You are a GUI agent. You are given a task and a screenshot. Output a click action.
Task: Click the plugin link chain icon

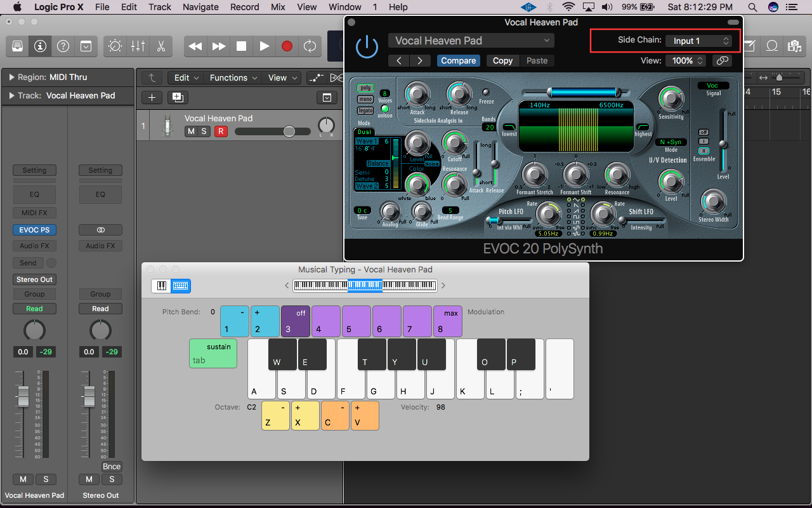pyautogui.click(x=722, y=60)
